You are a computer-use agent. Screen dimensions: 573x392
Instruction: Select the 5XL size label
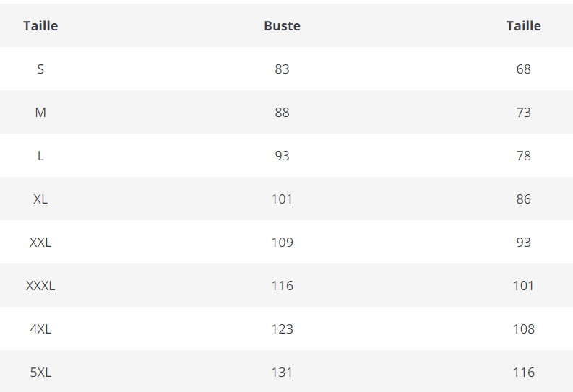pyautogui.click(x=40, y=373)
